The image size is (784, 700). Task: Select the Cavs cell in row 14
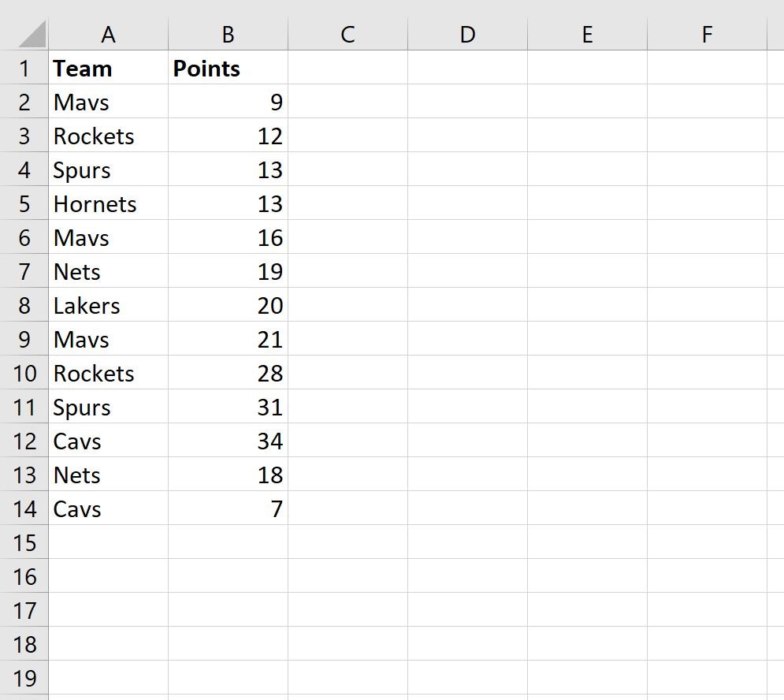pos(108,508)
